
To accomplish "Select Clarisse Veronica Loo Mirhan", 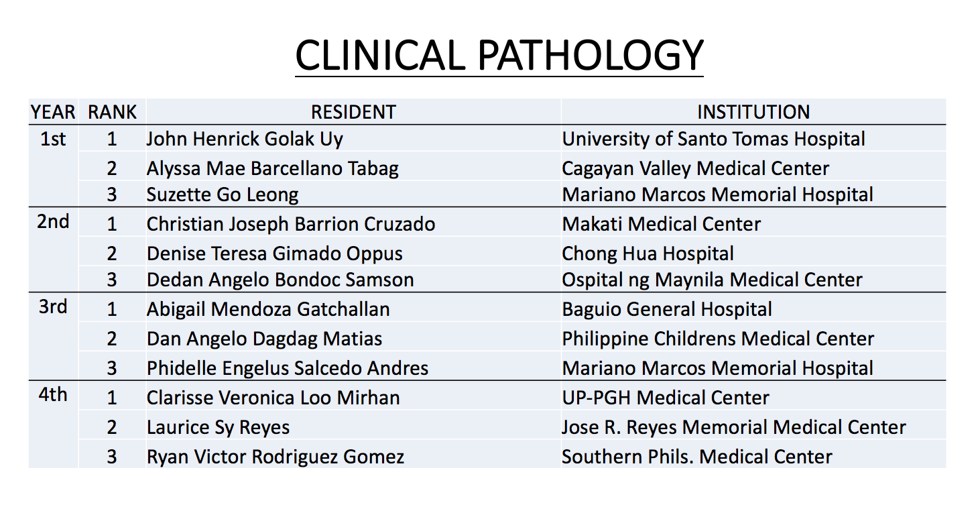I will point(273,398).
